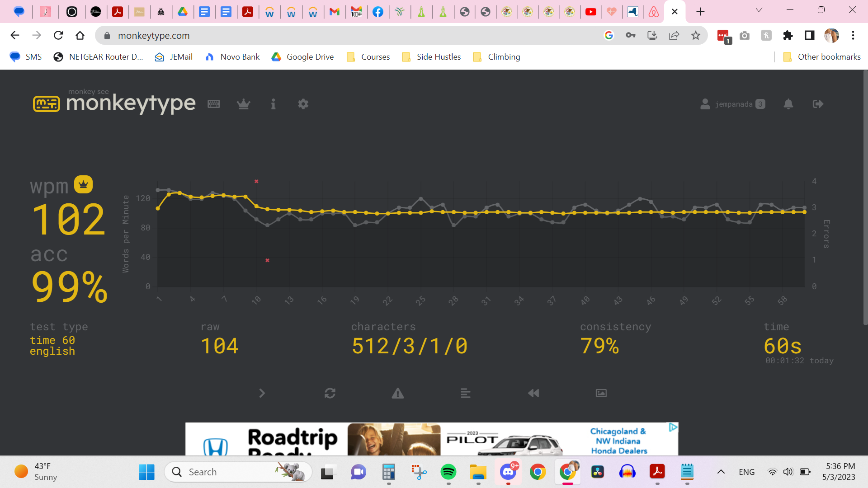Click the monkeytype.com address bar
The width and height of the screenshot is (868, 488).
click(316, 35)
